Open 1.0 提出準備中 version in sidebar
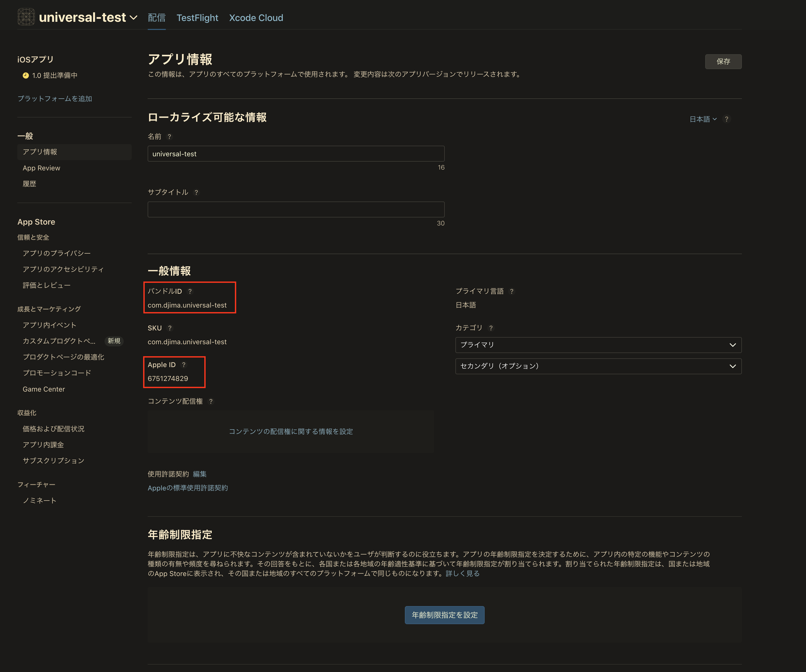This screenshot has width=806, height=672. tap(55, 75)
